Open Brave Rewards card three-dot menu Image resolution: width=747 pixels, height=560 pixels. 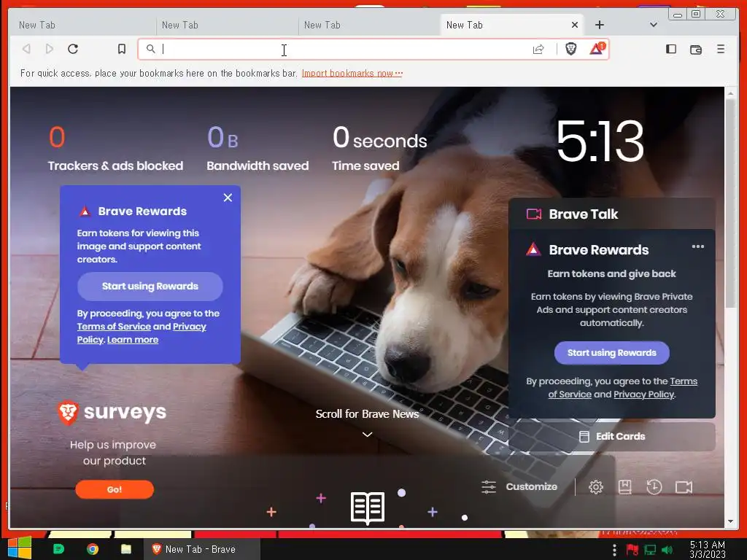tap(697, 246)
